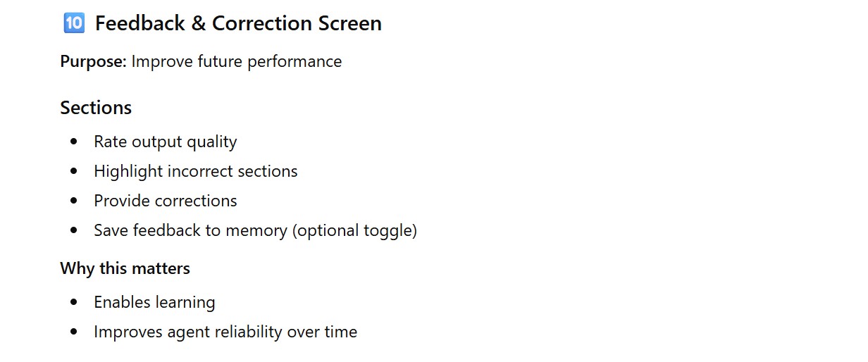
Task: Click the blue number 10 keycap icon
Action: [x=73, y=23]
